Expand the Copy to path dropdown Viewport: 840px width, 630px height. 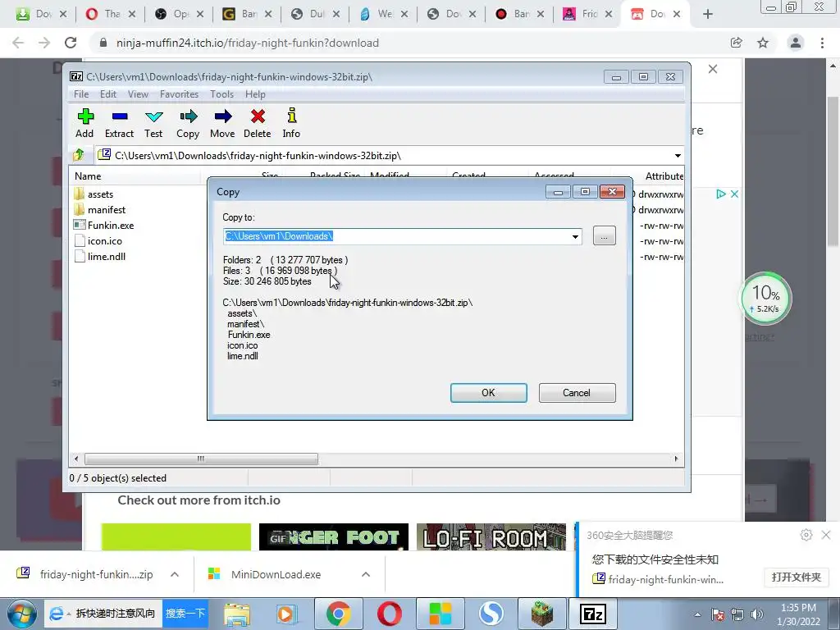pyautogui.click(x=575, y=236)
